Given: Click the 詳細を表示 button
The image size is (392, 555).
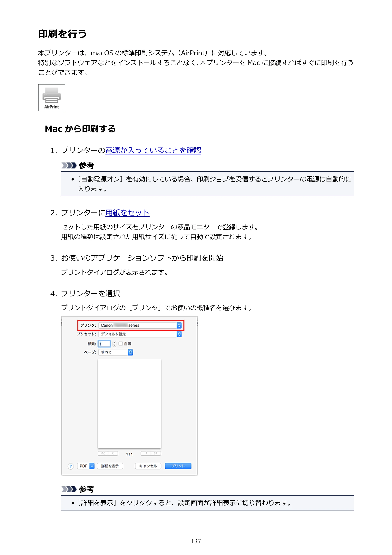Looking at the screenshot, I should [x=110, y=466].
